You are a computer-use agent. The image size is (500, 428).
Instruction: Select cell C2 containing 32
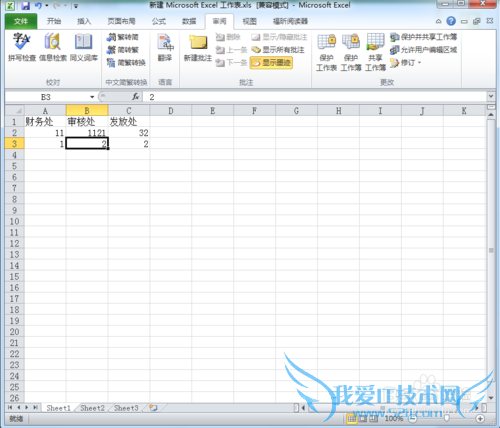pos(129,133)
